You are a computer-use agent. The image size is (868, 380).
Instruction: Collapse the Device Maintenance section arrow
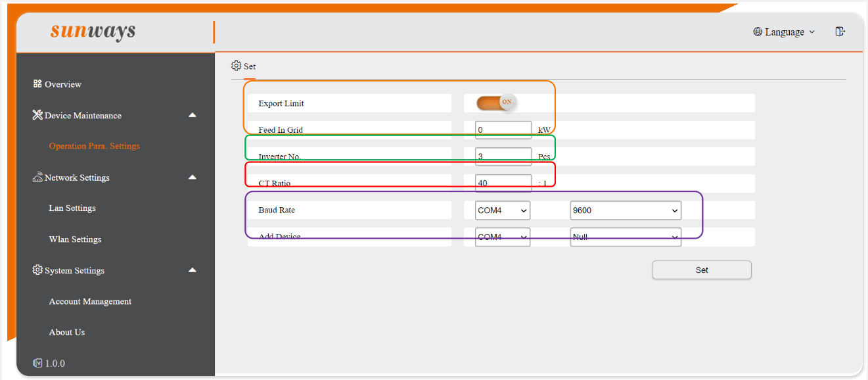coord(193,115)
